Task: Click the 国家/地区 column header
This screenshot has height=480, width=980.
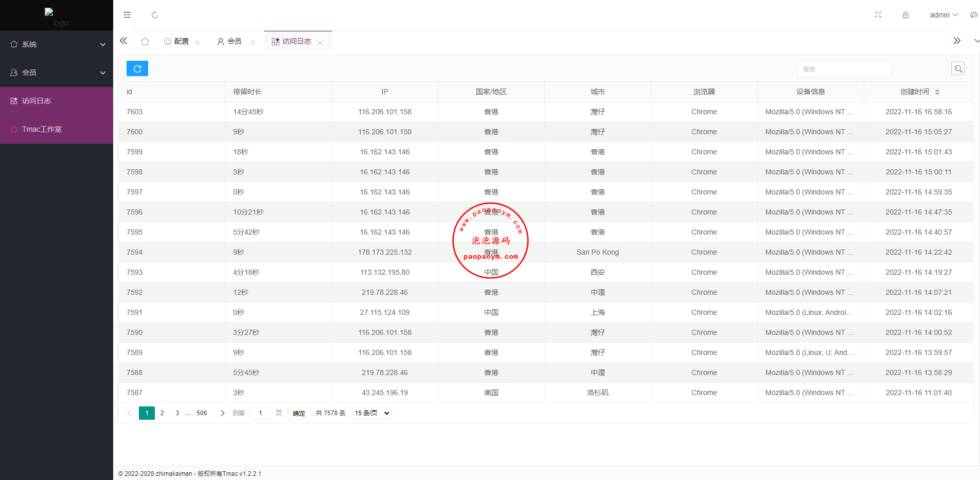Action: (x=491, y=92)
